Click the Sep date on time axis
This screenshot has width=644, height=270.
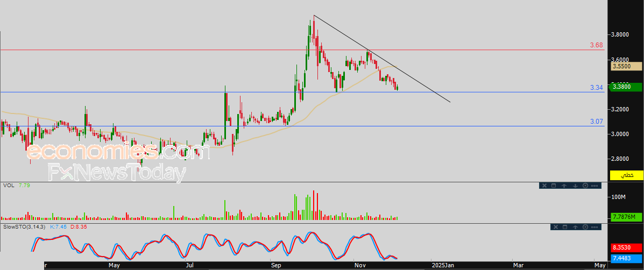(276, 266)
